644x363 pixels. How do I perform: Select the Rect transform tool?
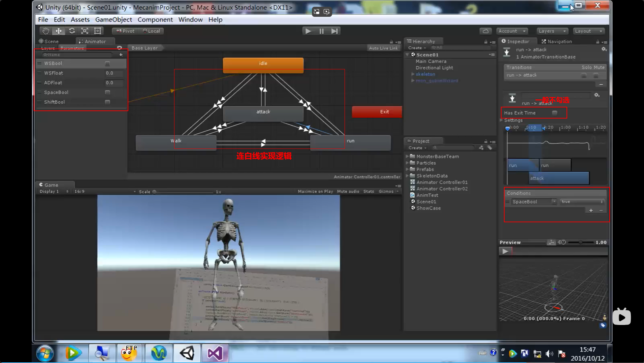[98, 31]
